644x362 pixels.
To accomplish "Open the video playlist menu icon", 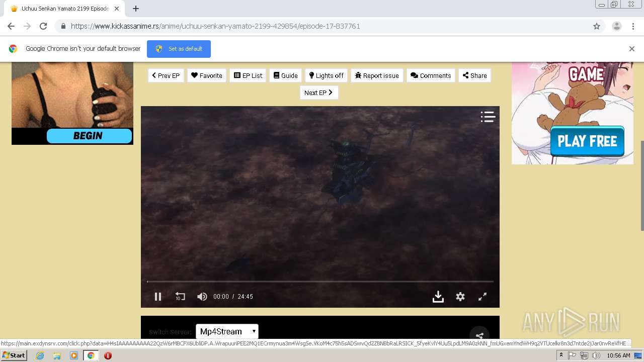I will pyautogui.click(x=488, y=117).
